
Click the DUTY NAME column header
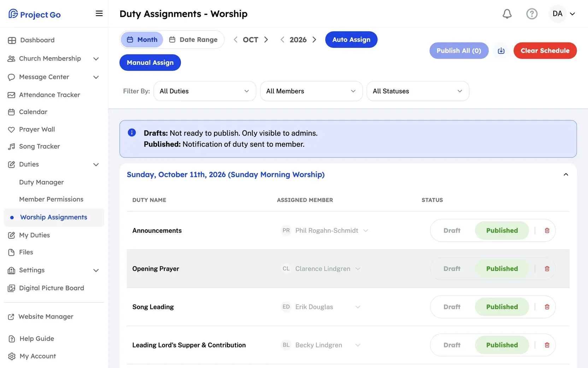click(x=149, y=200)
